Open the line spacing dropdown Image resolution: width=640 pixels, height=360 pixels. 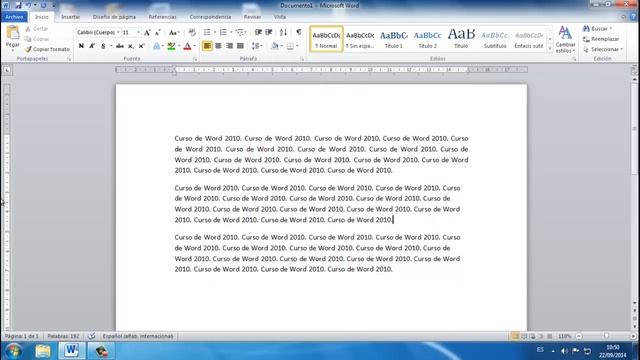pos(257,46)
